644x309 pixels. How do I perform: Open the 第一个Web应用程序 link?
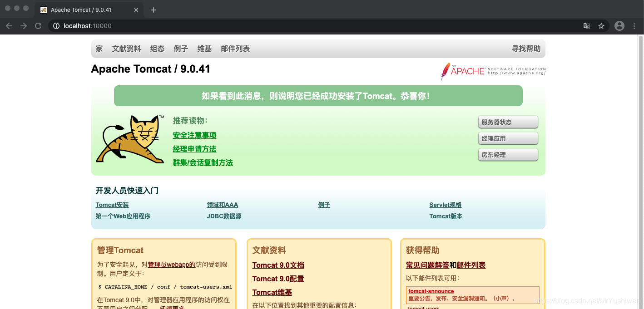tap(123, 216)
